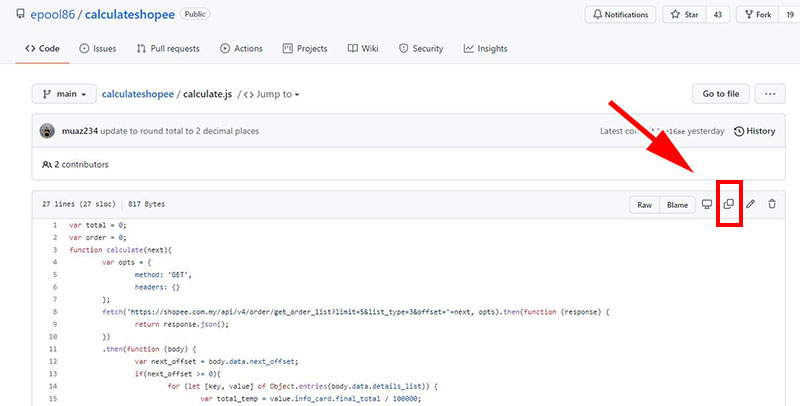Open the 19 forks count
Image resolution: width=800 pixels, height=406 pixels.
click(789, 15)
